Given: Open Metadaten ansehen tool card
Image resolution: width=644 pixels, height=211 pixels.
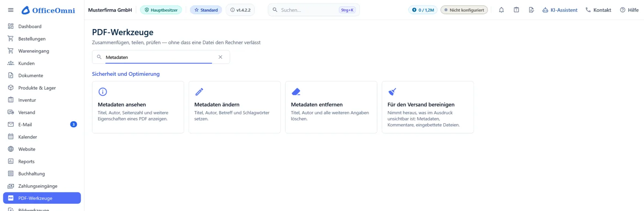Looking at the screenshot, I should [138, 107].
